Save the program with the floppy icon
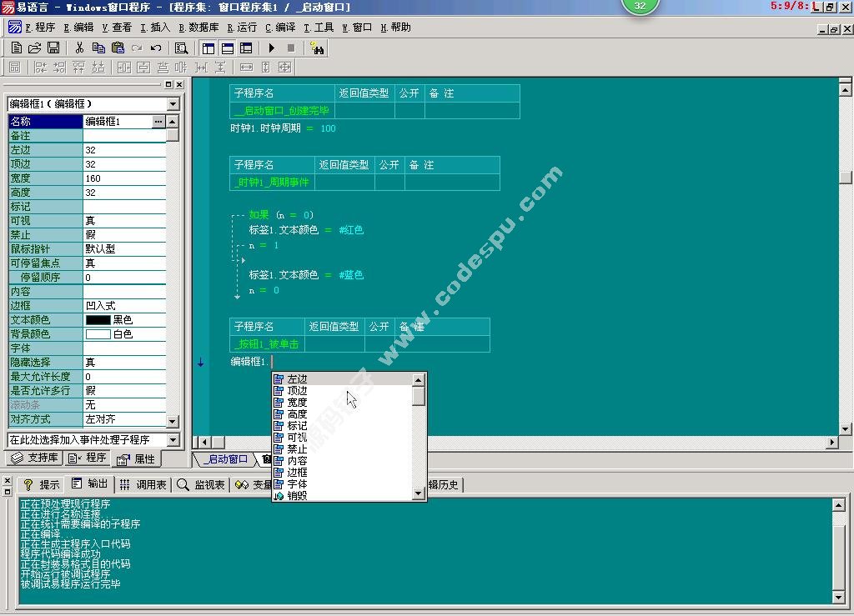Image resolution: width=854 pixels, height=616 pixels. click(x=53, y=48)
